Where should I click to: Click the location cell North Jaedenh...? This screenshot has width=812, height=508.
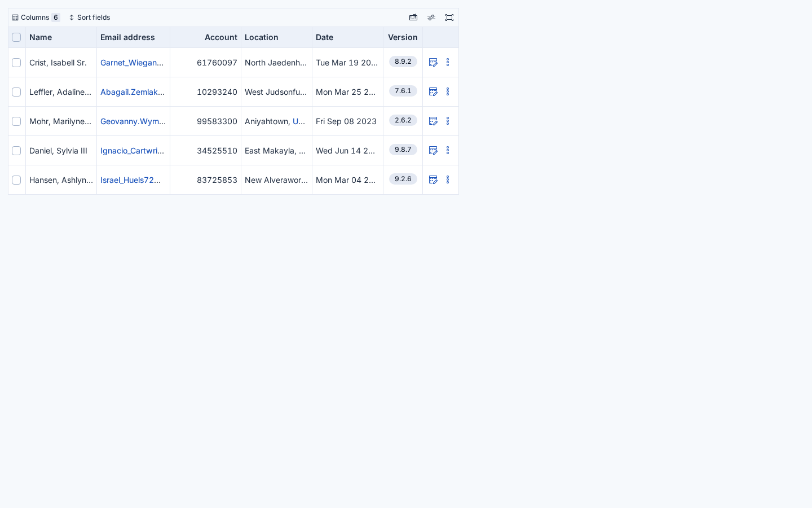point(276,63)
